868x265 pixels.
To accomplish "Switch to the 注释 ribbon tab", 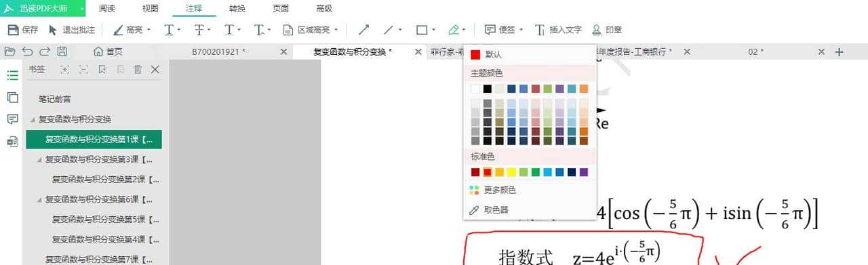I will tap(194, 8).
